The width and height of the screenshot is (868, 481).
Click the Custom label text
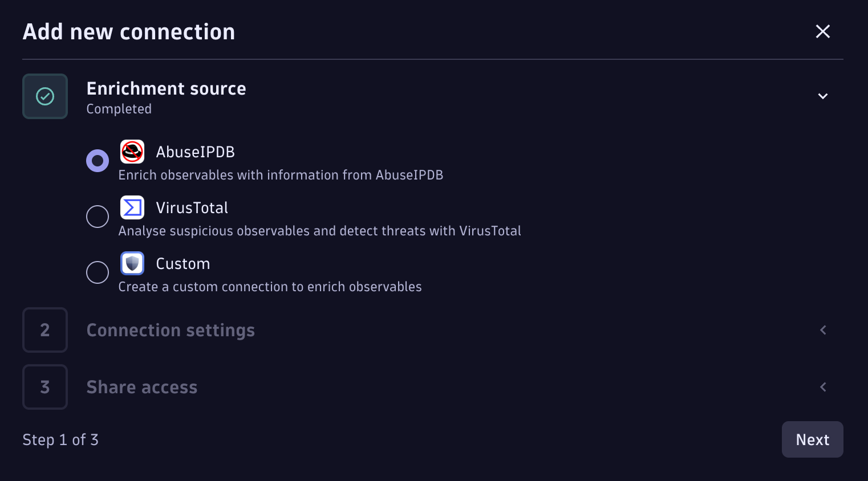tap(183, 264)
